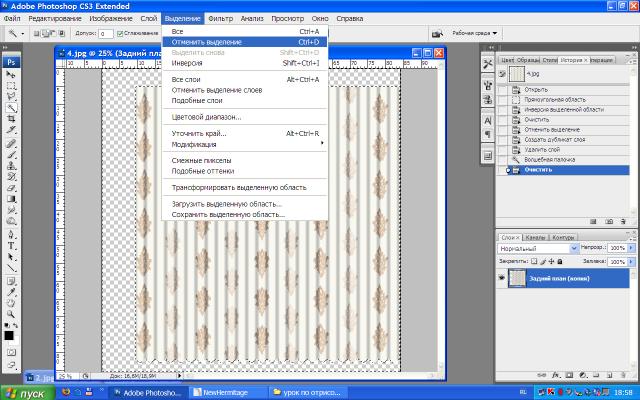Viewport: 640px width, 400px height.
Task: Click the foreground black color swatch
Action: (9, 335)
